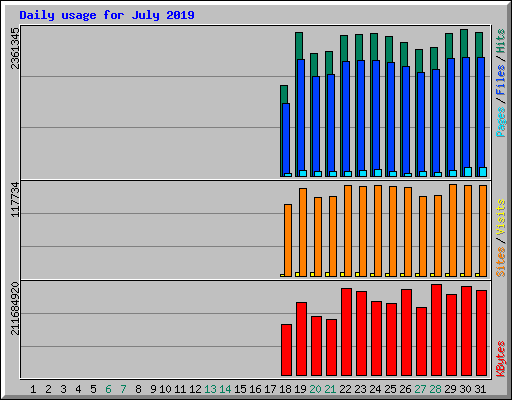Screen dimensions: 512x400
Task: Click day label 17 on x-axis
Action: (270, 389)
